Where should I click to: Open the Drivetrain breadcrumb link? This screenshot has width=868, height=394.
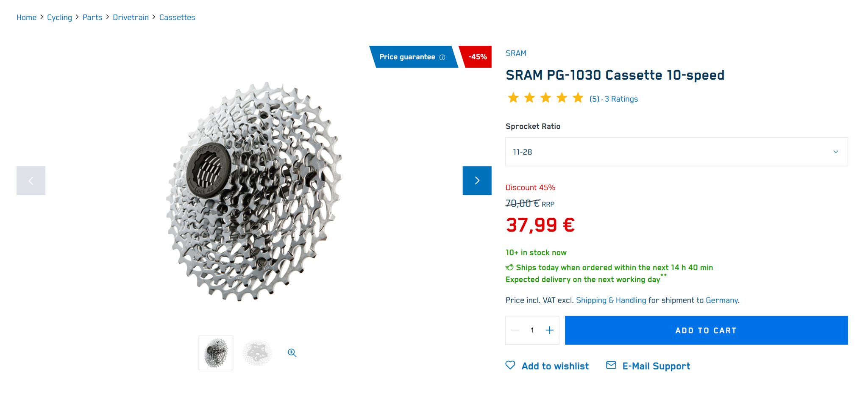(x=131, y=17)
